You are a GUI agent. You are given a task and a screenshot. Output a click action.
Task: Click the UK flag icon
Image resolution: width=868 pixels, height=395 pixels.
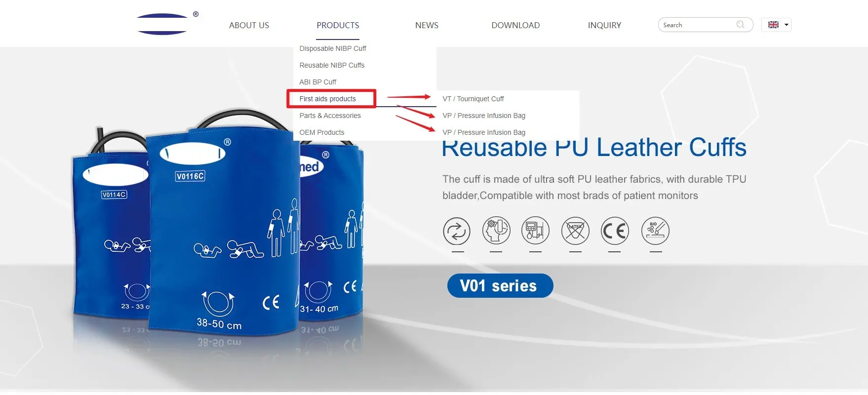773,25
